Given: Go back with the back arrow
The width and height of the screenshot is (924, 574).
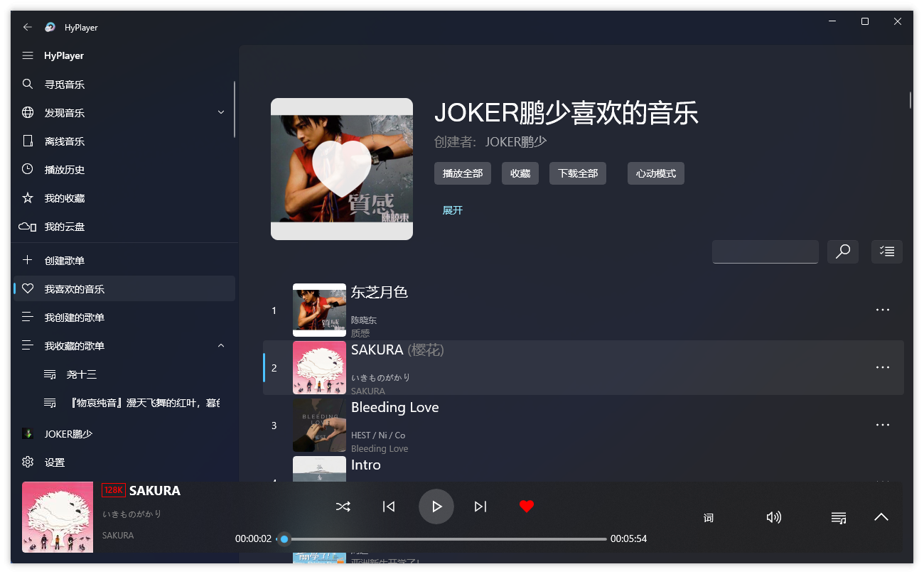Looking at the screenshot, I should pyautogui.click(x=28, y=27).
